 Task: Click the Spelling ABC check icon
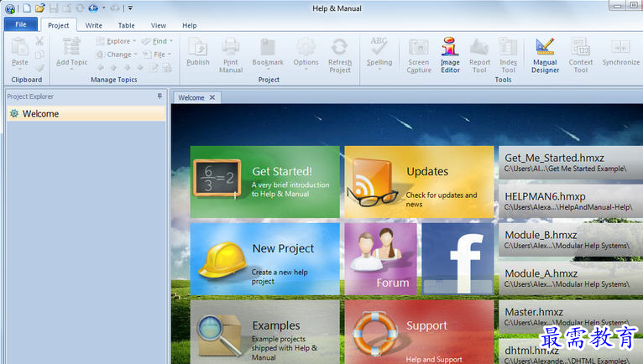379,46
